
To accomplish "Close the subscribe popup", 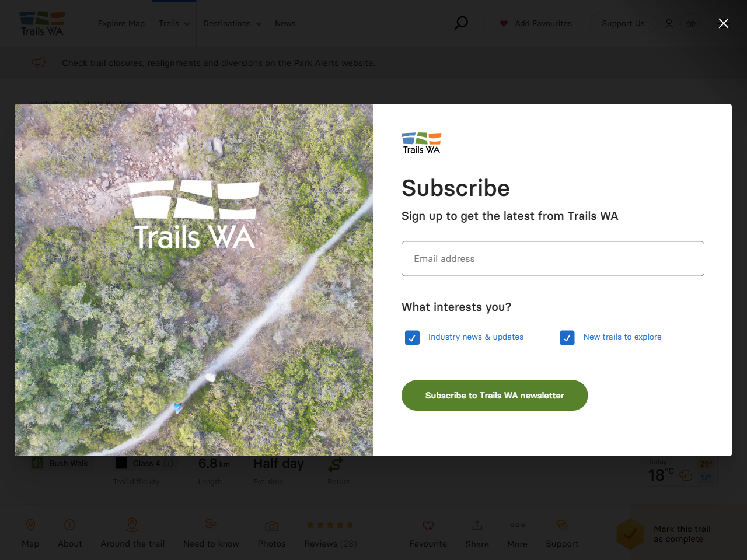I will point(724,23).
